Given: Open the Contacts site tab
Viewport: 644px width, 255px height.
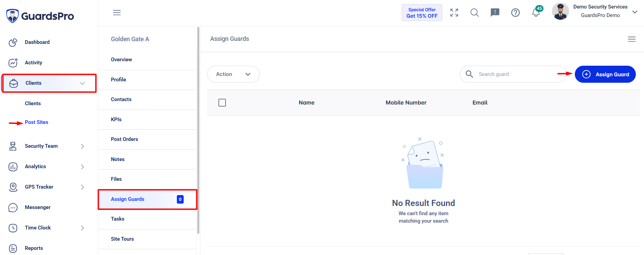Looking at the screenshot, I should [147, 99].
